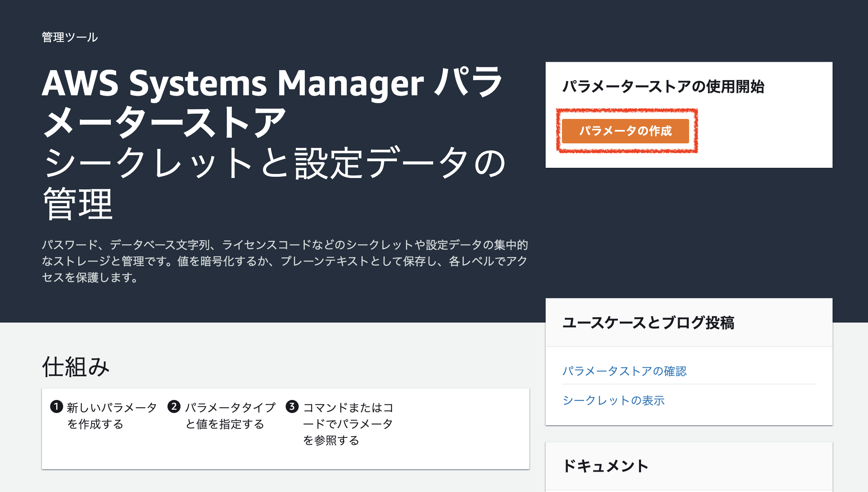868x492 pixels.
Task: Open the パラメータストアの確認 link
Action: point(624,371)
